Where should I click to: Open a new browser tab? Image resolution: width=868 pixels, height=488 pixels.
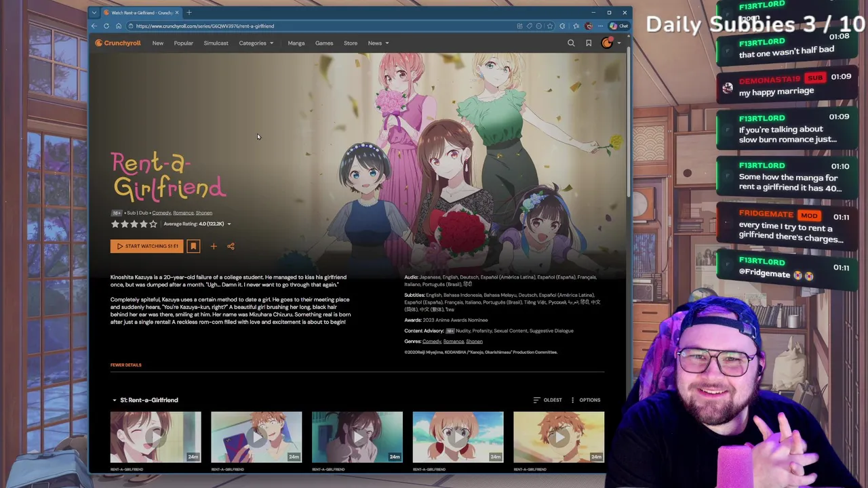pyautogui.click(x=189, y=12)
